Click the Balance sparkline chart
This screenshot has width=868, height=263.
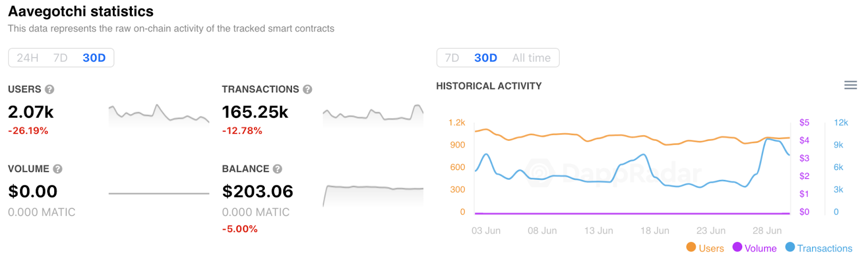(373, 194)
